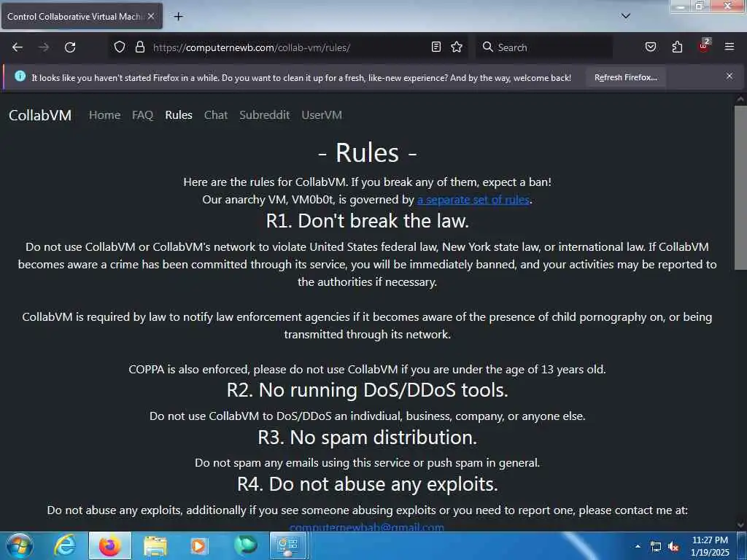This screenshot has width=747, height=560.
Task: Click the address bar URL field
Action: coord(288,47)
